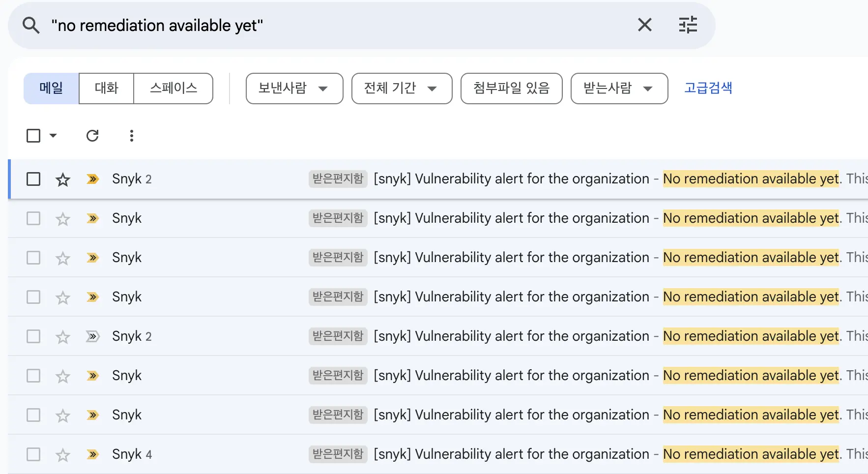This screenshot has width=868, height=474.
Task: Open the highlighted top Snyk 2 conversation subject
Action: pyautogui.click(x=511, y=179)
